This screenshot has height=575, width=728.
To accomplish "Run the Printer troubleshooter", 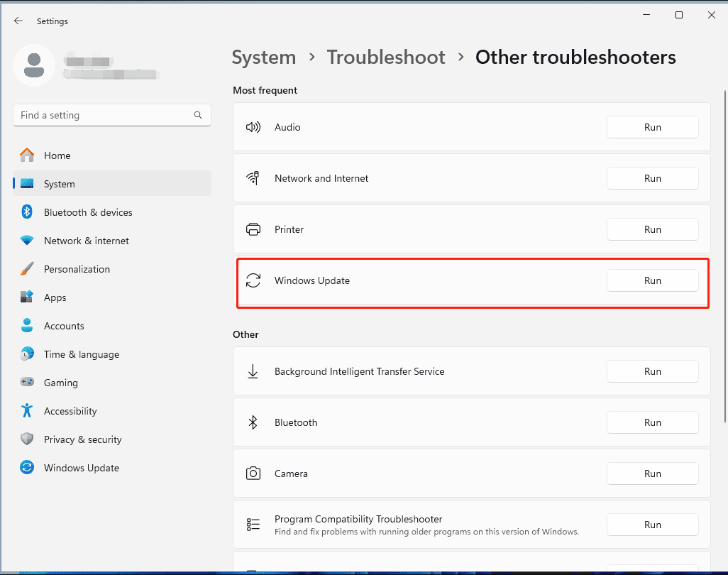I will tap(652, 229).
